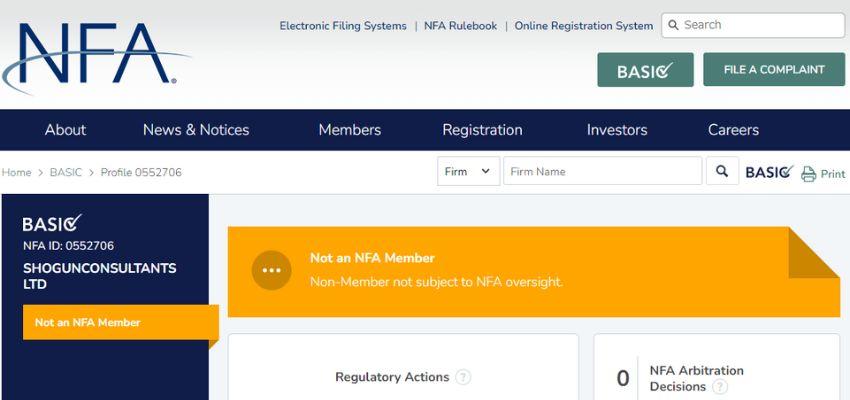Select the Not an NFA Member sidebar tab

pos(120,322)
